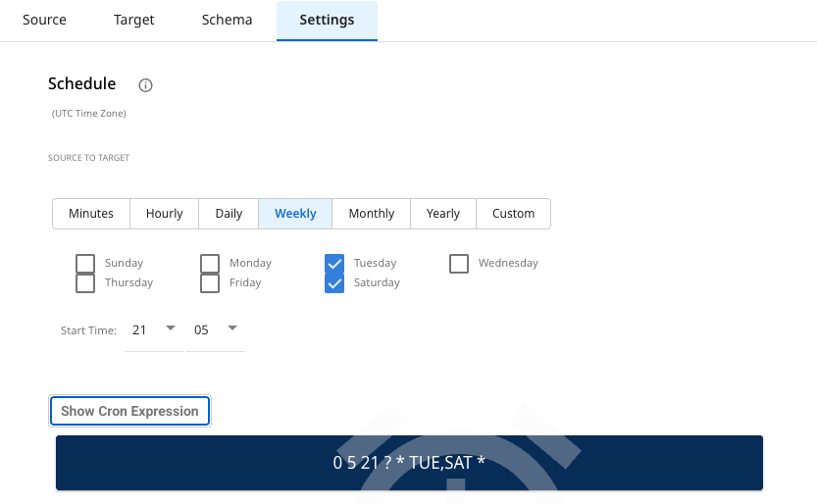Switch to the Source tab
The height and width of the screenshot is (504, 817).
[x=45, y=21]
